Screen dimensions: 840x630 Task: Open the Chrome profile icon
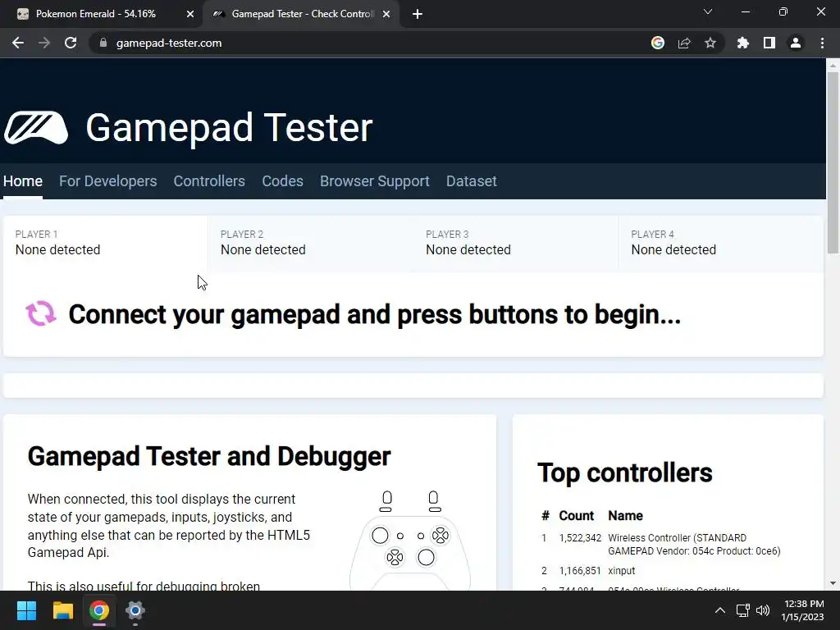796,43
